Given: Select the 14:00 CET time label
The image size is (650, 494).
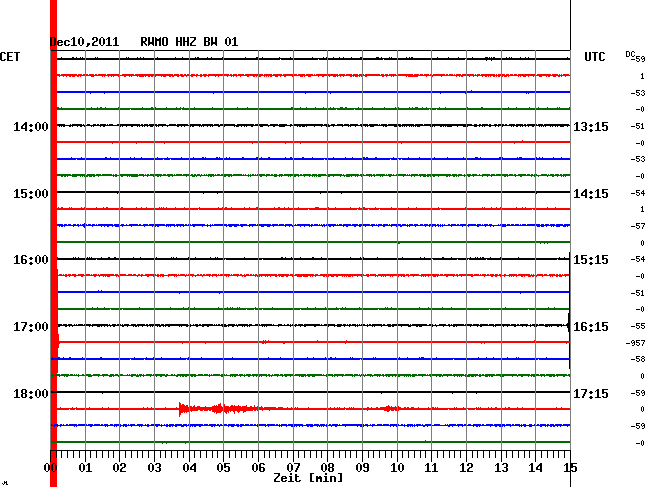Looking at the screenshot, I should 31,127.
